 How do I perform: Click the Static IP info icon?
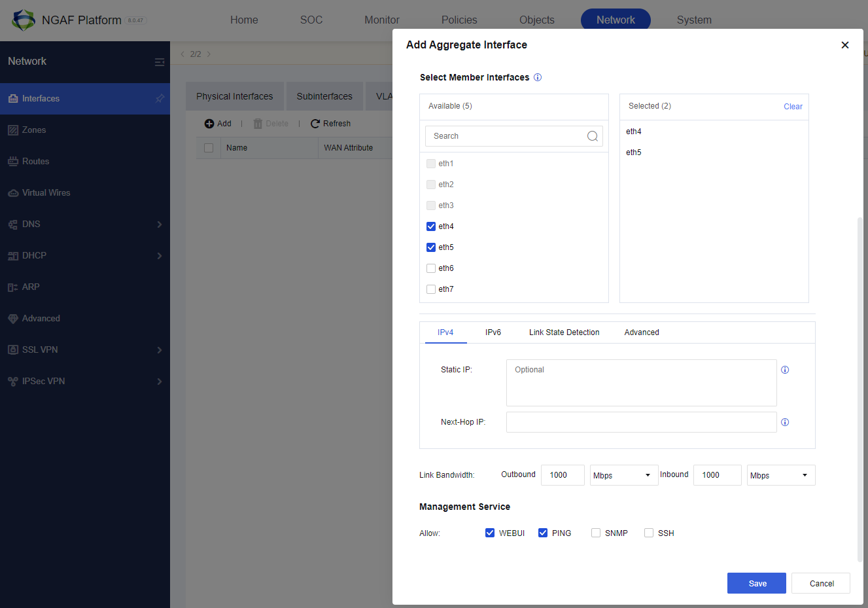coord(785,370)
